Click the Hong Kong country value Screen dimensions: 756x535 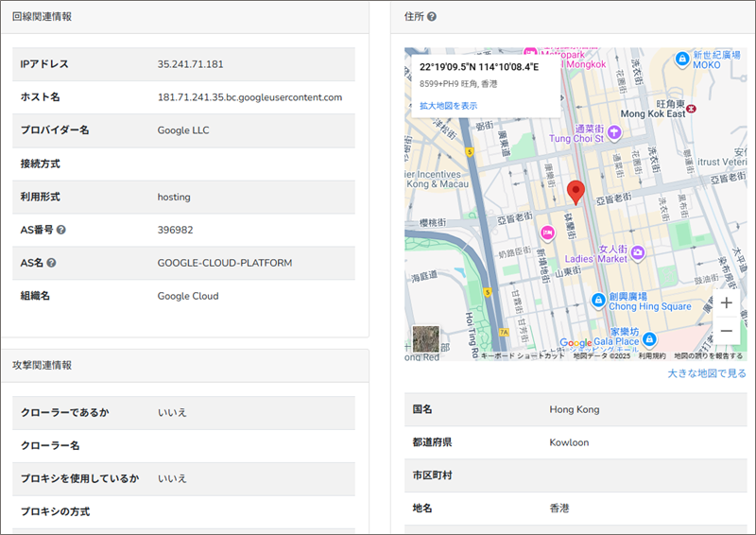click(x=575, y=409)
